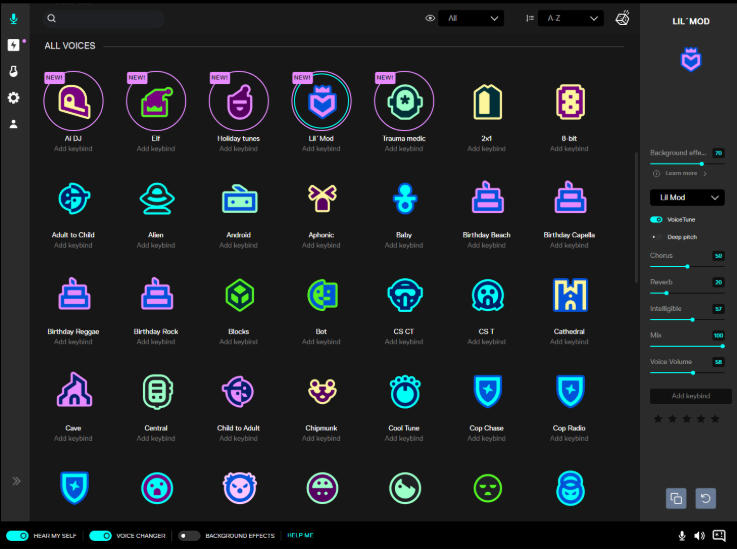Screen dimensions: 737x549
Task: Add keybind under Birthday Rock
Action: [x=156, y=342]
